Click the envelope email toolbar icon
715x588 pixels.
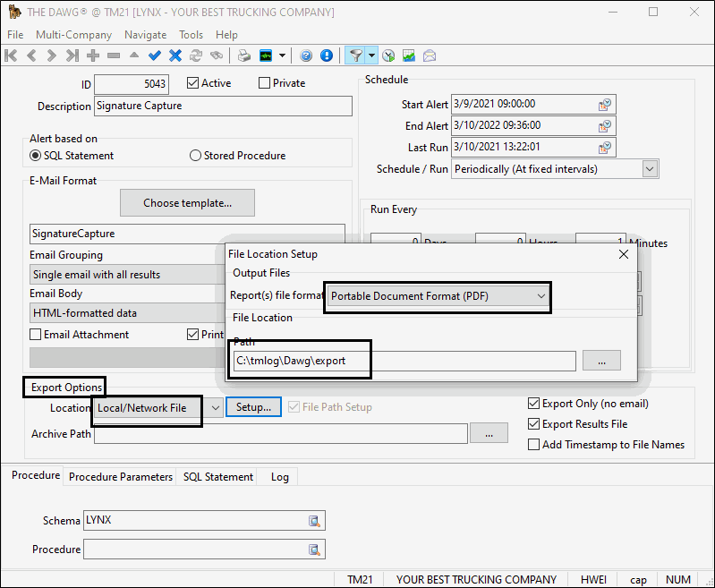(x=430, y=55)
